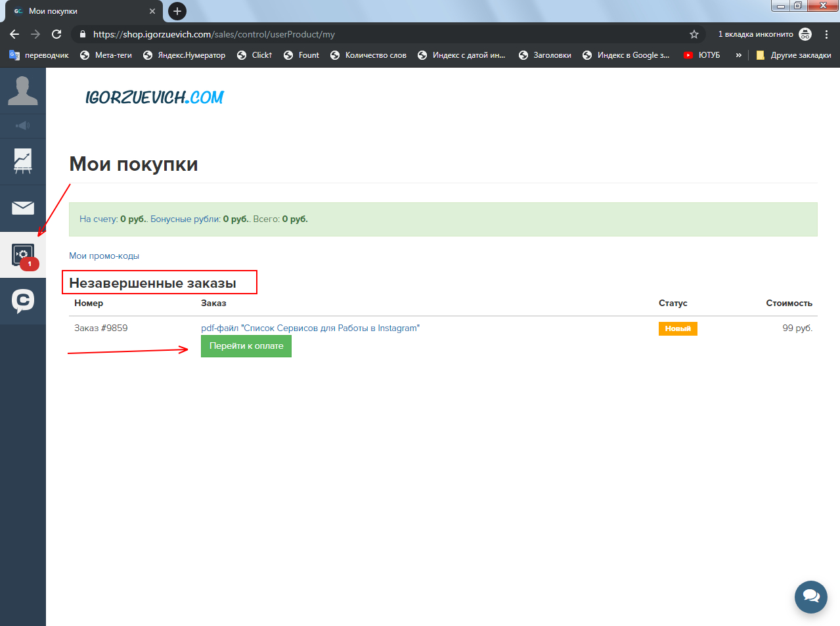840x626 pixels.
Task: Expand hidden bookmarks with double chevron
Action: [x=739, y=55]
